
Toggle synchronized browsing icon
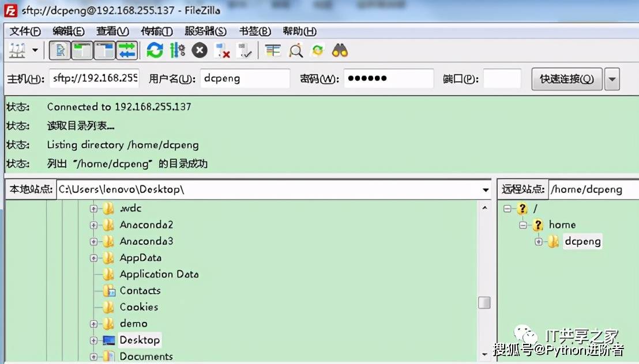[317, 51]
